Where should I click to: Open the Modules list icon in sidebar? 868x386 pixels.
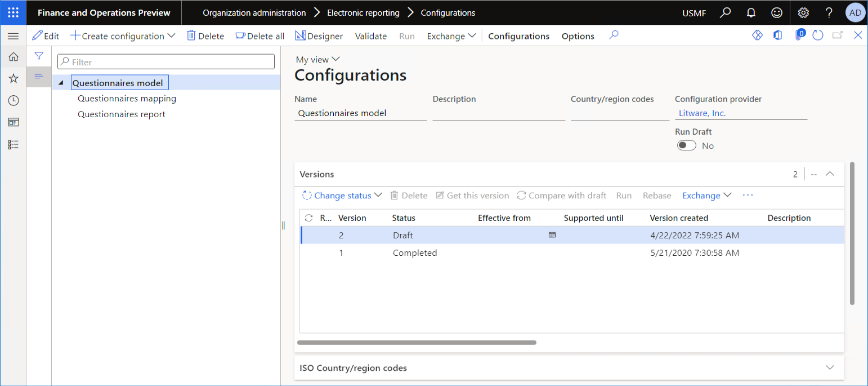pos(12,144)
